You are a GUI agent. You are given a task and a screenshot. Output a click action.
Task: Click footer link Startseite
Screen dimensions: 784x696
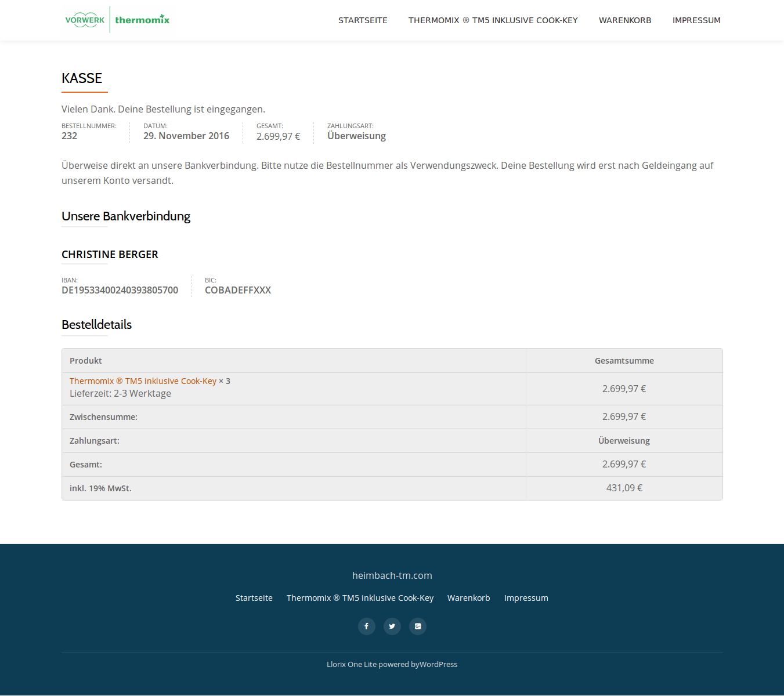(254, 598)
